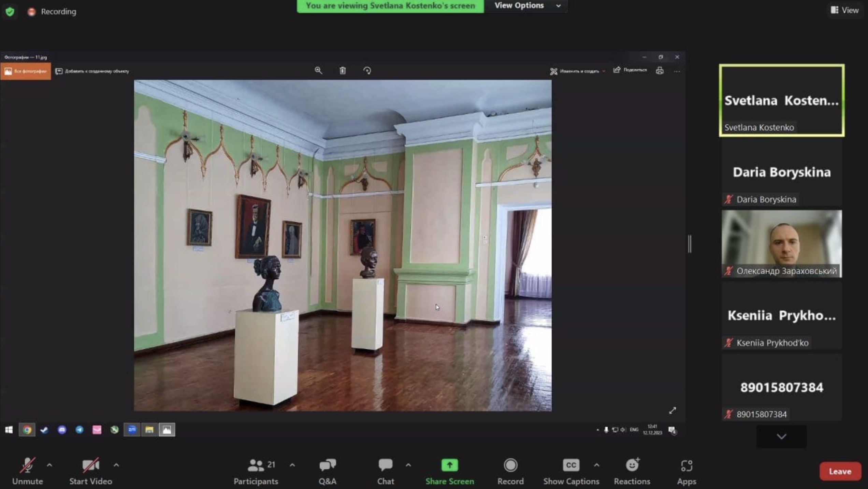Expand the View Options dropdown

pos(527,5)
